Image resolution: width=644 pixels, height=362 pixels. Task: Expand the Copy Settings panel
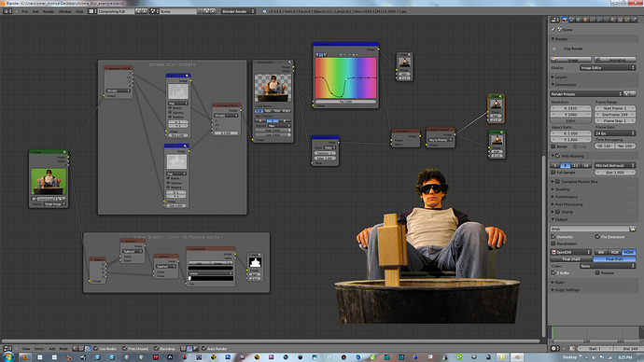coord(567,290)
